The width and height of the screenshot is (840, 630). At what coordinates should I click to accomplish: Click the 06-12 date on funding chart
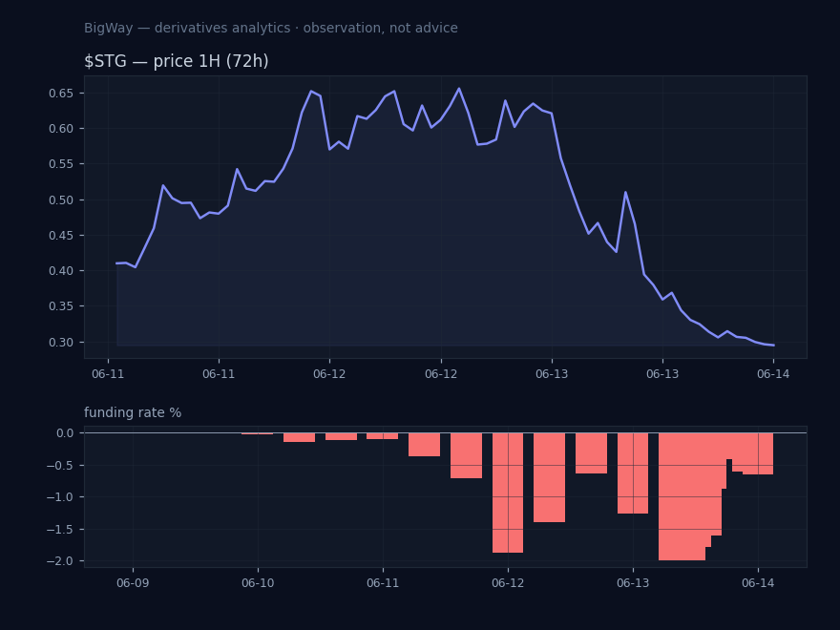pyautogui.click(x=508, y=583)
